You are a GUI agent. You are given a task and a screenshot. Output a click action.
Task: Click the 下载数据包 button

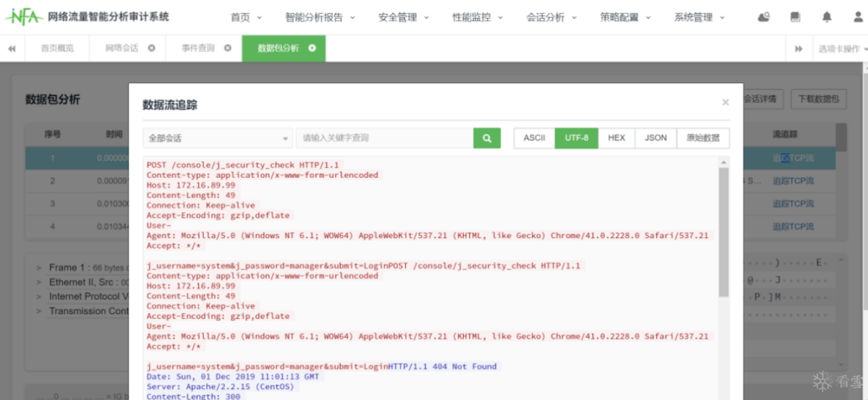tap(819, 99)
